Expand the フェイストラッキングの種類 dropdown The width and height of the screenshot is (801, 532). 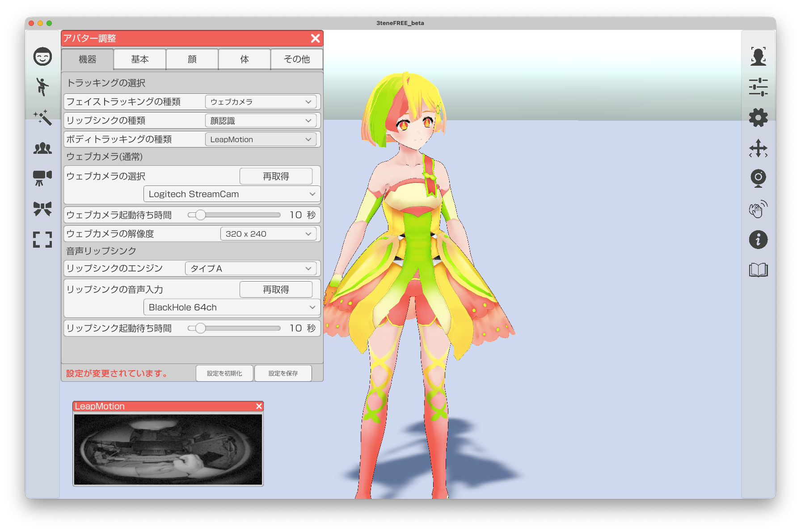(261, 102)
